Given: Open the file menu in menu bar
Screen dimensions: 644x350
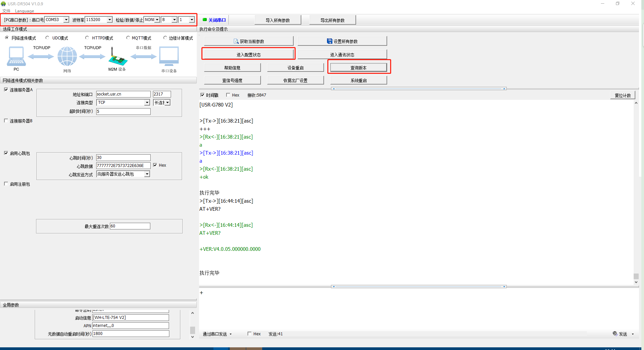Looking at the screenshot, I should tap(6, 11).
